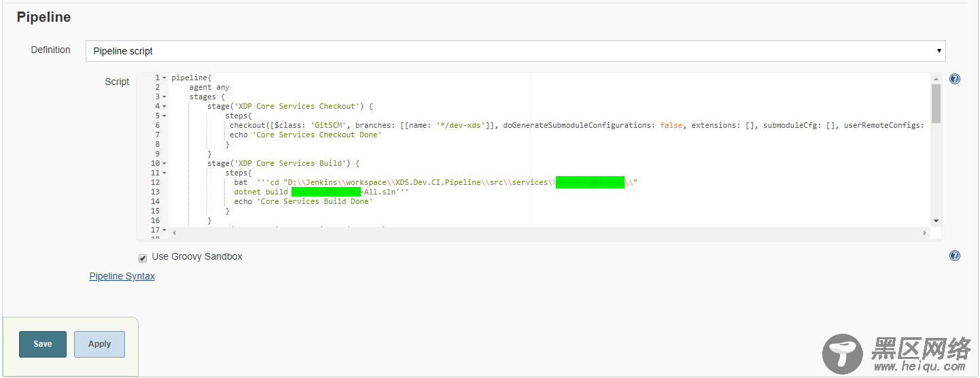Click the bat 'cd D:\\Jenkins' line
The width and height of the screenshot is (980, 378).
(x=436, y=183)
